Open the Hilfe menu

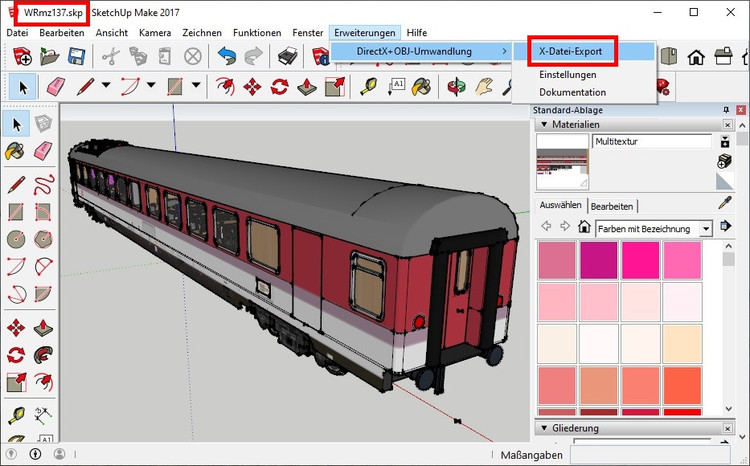(x=417, y=33)
